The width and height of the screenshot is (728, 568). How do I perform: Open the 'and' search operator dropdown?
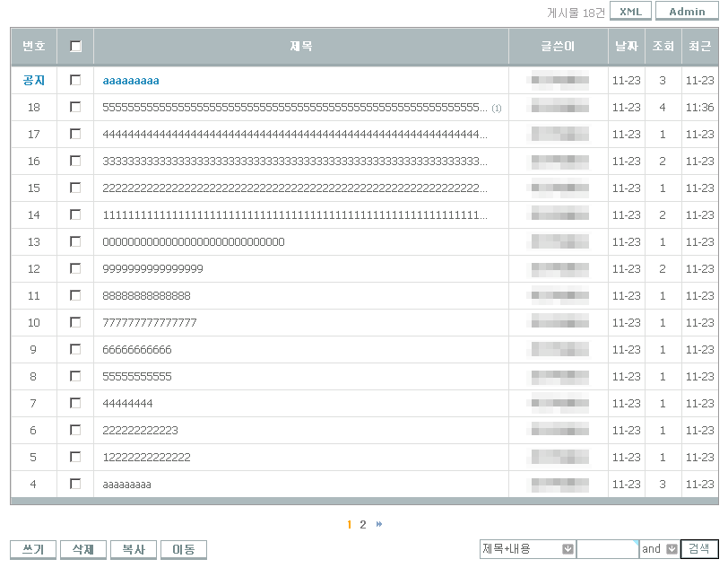pos(672,549)
